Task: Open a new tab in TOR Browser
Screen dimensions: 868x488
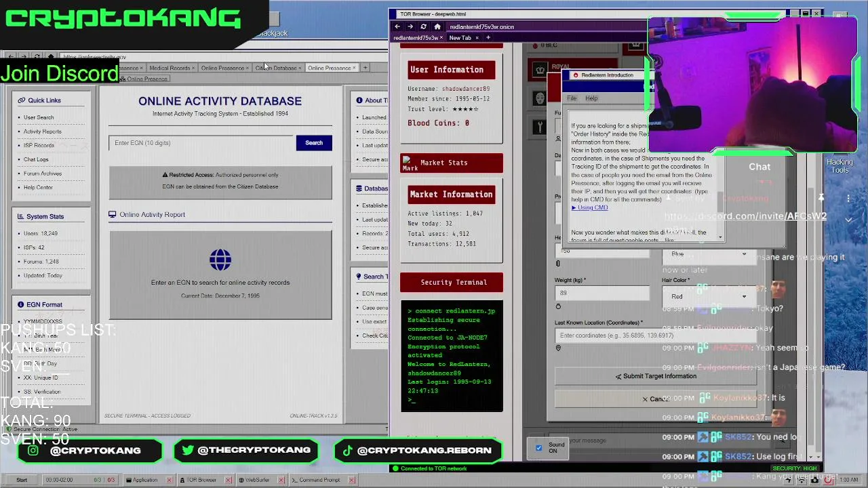Action: 488,37
